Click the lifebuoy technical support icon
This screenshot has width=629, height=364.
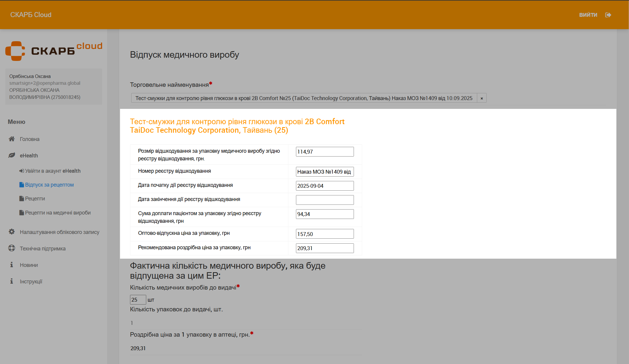[x=11, y=248]
